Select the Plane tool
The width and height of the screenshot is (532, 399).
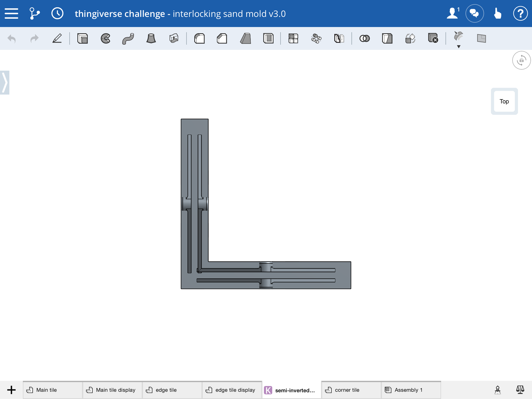[x=481, y=38]
